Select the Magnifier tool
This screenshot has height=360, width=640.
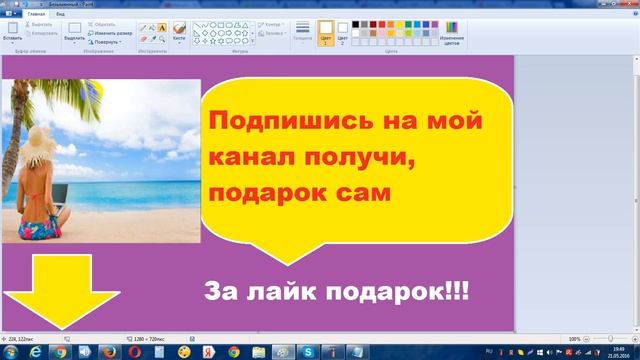[x=162, y=39]
